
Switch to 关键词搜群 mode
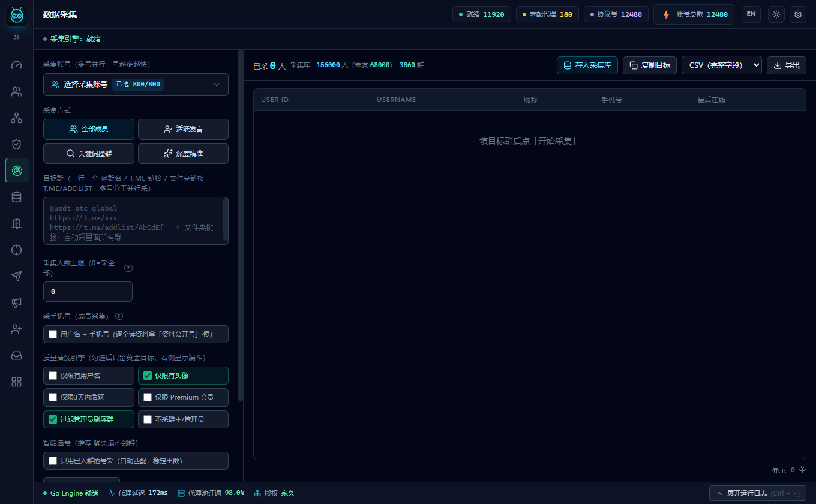click(89, 154)
